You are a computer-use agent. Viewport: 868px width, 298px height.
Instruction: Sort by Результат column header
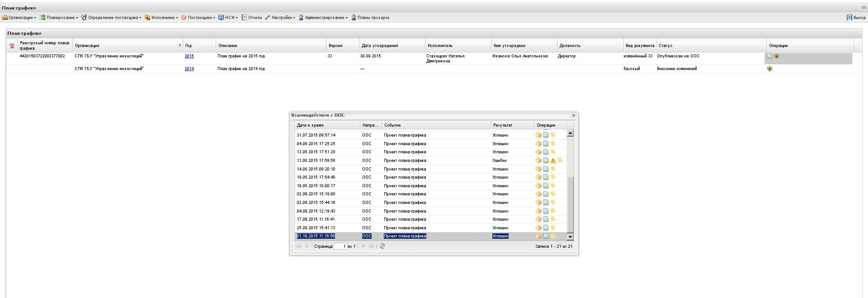(x=512, y=125)
